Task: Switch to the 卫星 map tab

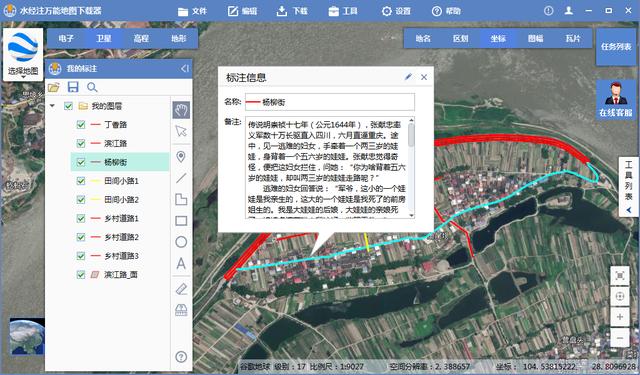Action: pyautogui.click(x=104, y=38)
